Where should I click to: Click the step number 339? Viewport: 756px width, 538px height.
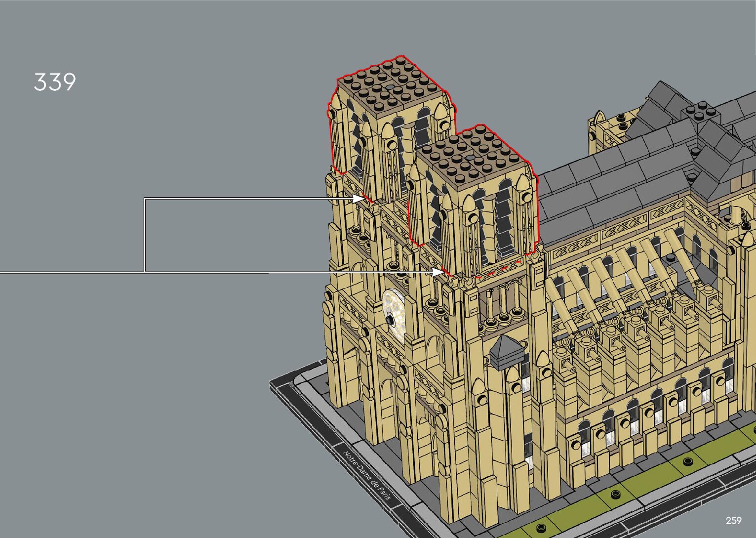coord(55,82)
